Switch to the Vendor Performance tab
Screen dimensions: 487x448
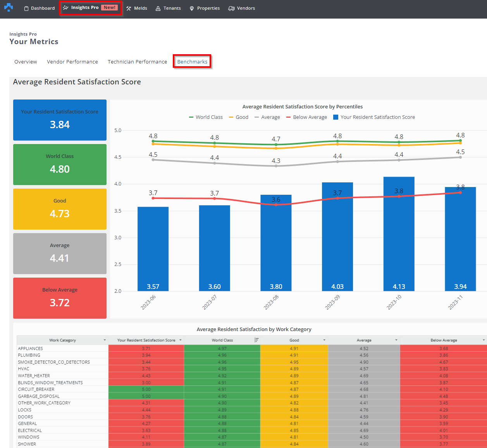[x=72, y=62]
